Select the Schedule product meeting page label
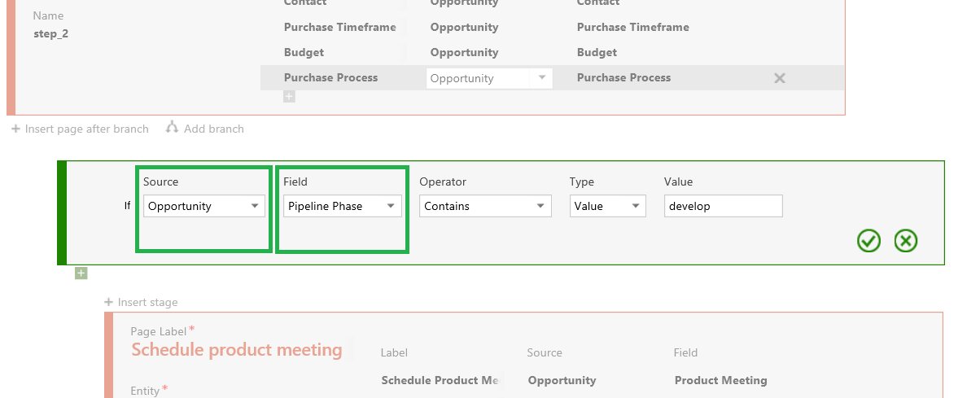980x398 pixels. [x=236, y=350]
